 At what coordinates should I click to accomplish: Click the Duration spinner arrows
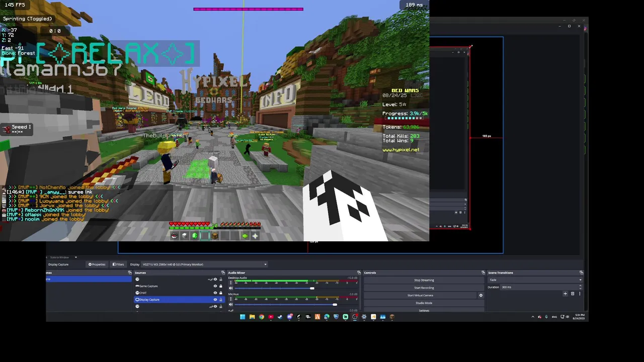580,287
